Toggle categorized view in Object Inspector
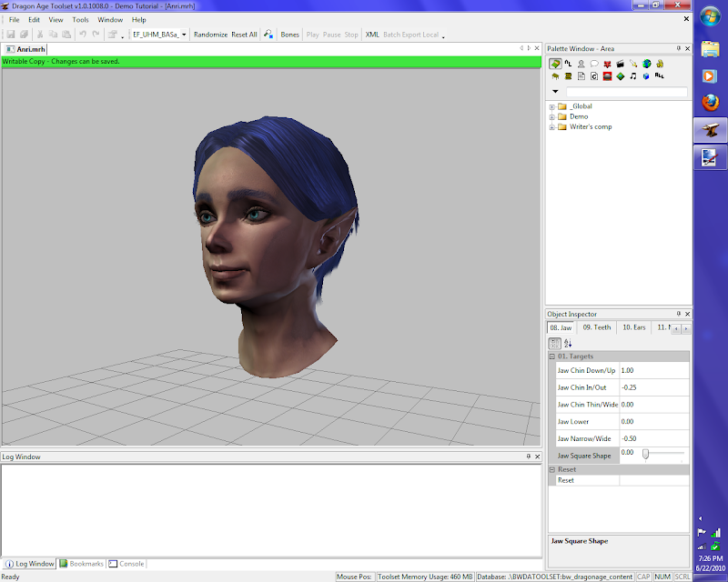The image size is (728, 582). click(554, 343)
